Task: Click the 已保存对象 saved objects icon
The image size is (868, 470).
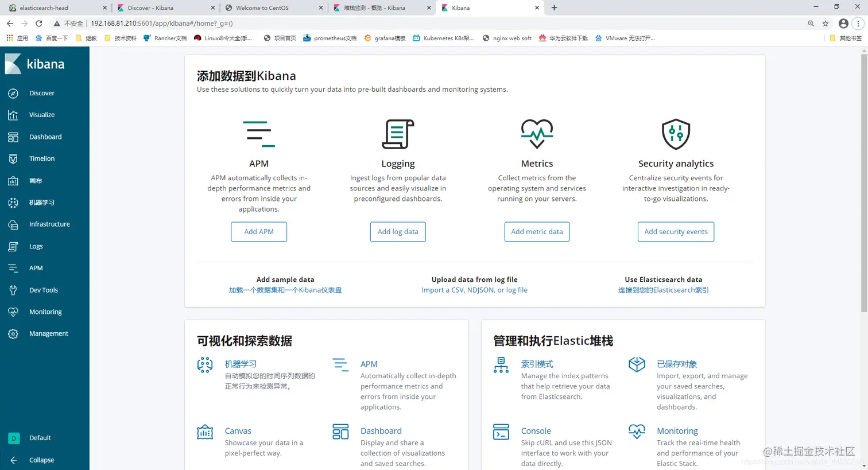Action: [637, 364]
